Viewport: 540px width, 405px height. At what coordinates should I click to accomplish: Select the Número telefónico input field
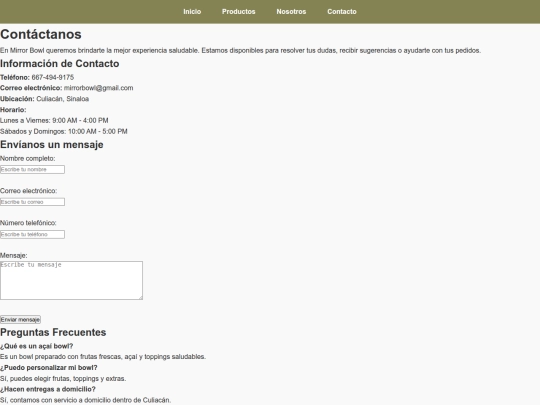pos(32,235)
